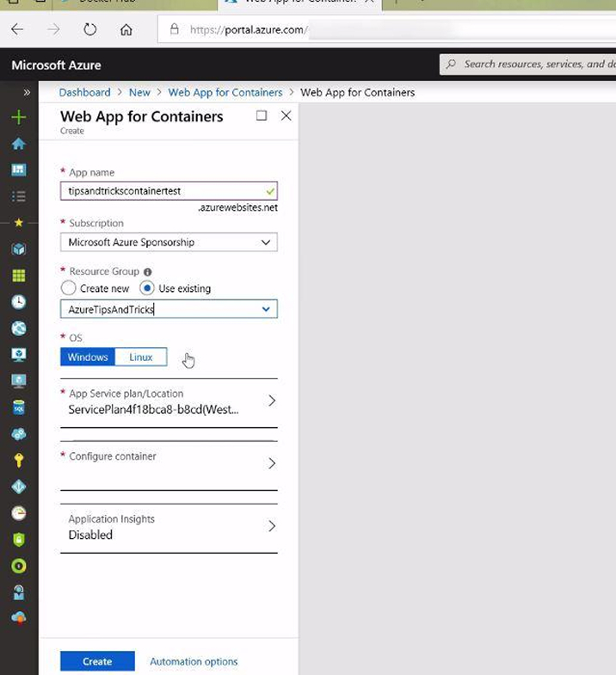Select the Create new radio button
The height and width of the screenshot is (675, 616).
69,288
